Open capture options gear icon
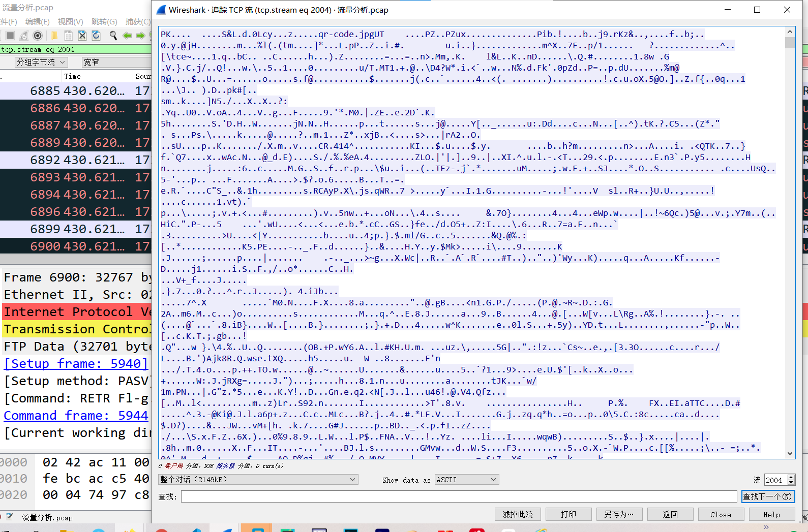This screenshot has width=808, height=532. click(x=38, y=35)
